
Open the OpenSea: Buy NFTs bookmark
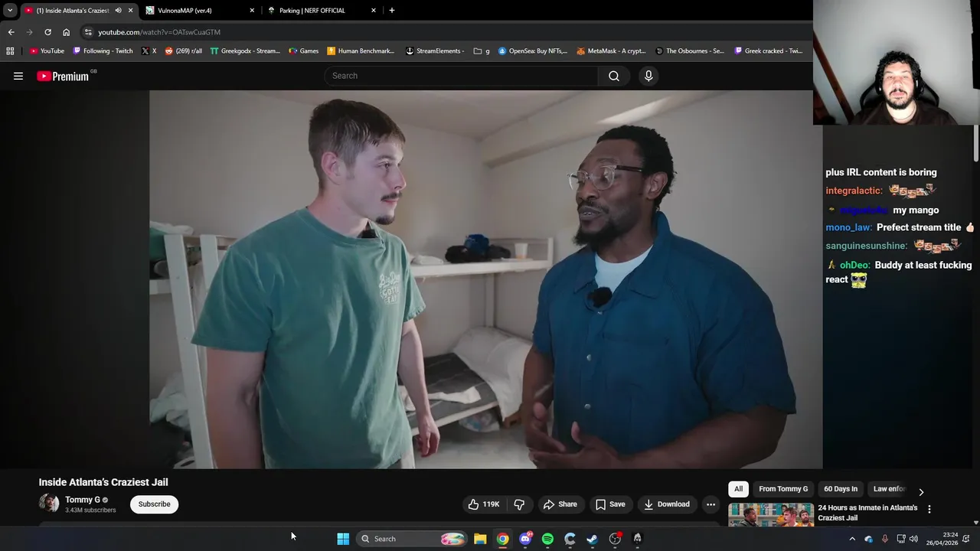[533, 51]
